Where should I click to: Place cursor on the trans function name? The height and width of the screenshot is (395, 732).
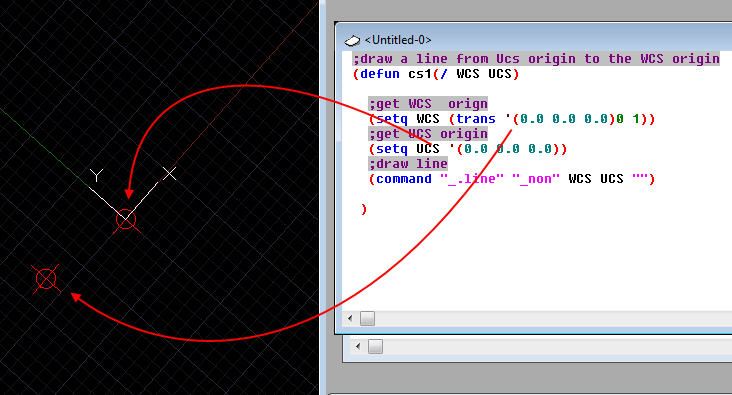(x=476, y=119)
